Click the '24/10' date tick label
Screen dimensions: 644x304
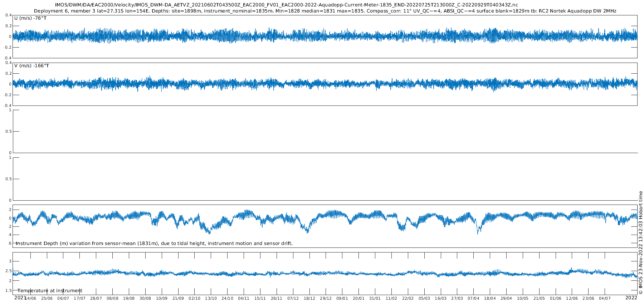(x=228, y=298)
